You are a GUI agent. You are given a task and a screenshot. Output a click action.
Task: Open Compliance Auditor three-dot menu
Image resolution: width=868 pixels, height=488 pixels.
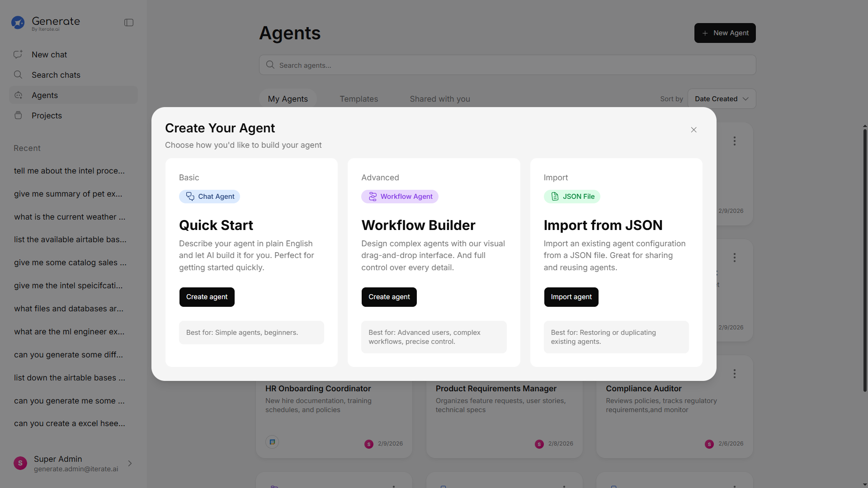click(x=734, y=374)
